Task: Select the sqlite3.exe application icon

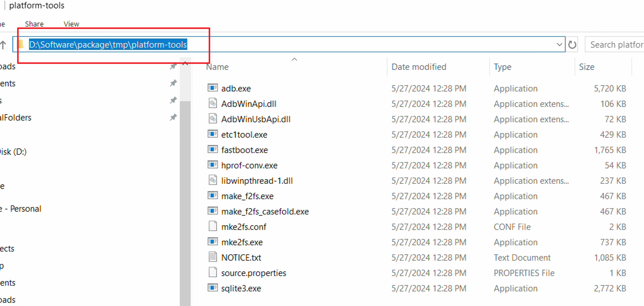Action: (x=212, y=288)
